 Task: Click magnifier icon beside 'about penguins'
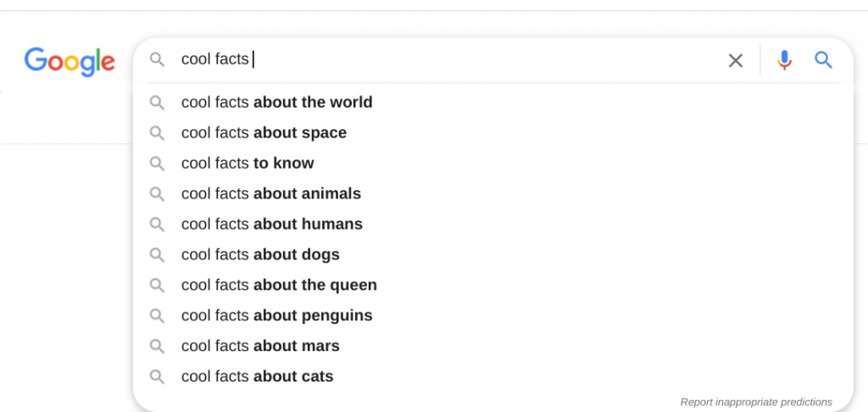[157, 315]
